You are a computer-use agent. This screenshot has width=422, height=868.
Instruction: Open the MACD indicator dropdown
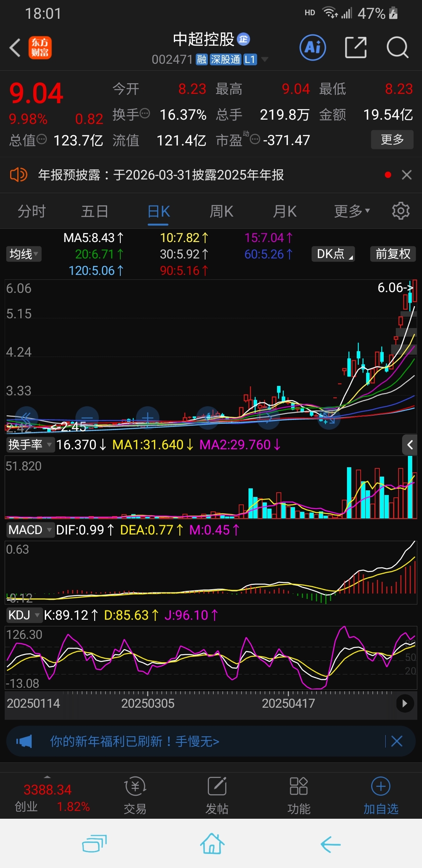pos(30,530)
